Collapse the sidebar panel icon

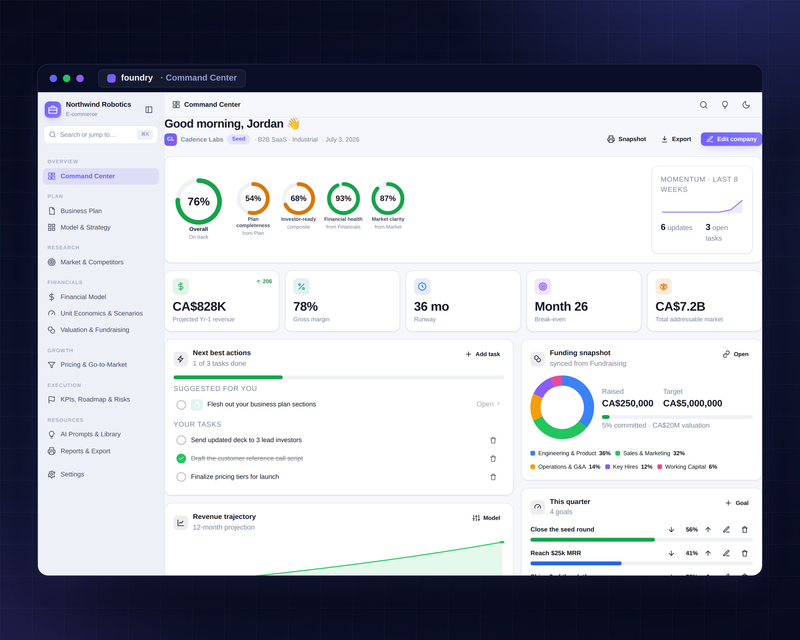pos(149,110)
